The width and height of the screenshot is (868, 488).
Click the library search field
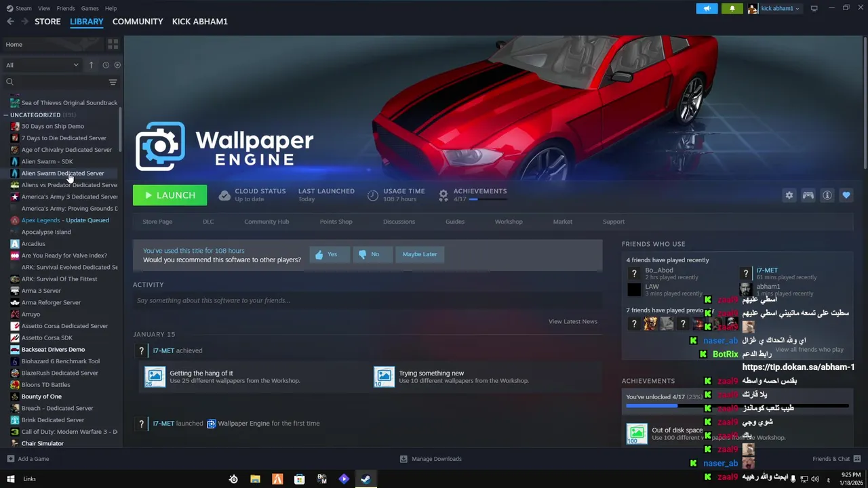click(54, 82)
